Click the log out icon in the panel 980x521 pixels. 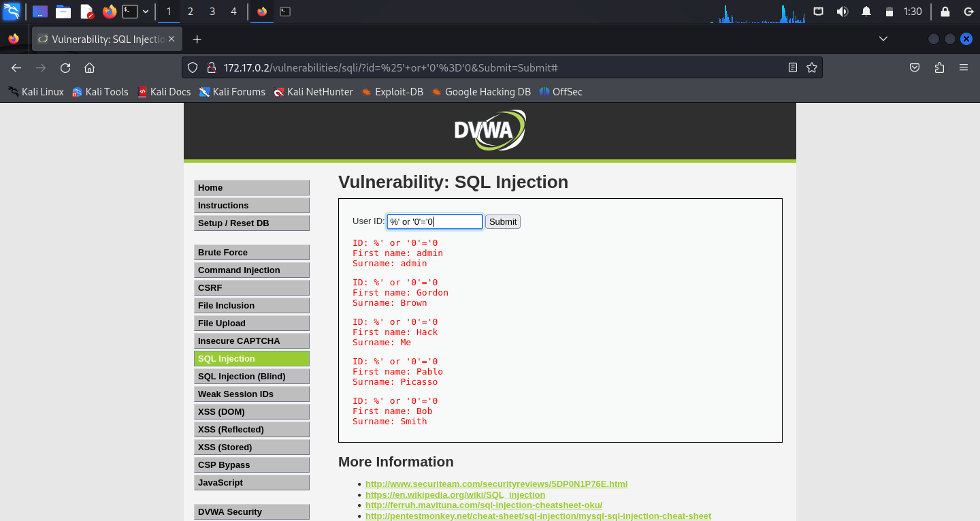tap(968, 12)
